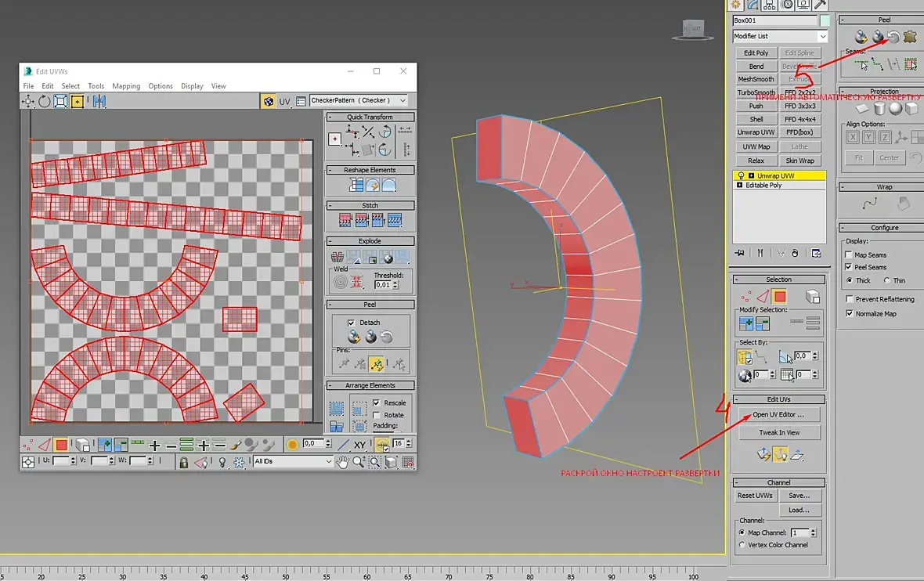Click the Weld target icon
The height and width of the screenshot is (581, 924).
pos(341,281)
